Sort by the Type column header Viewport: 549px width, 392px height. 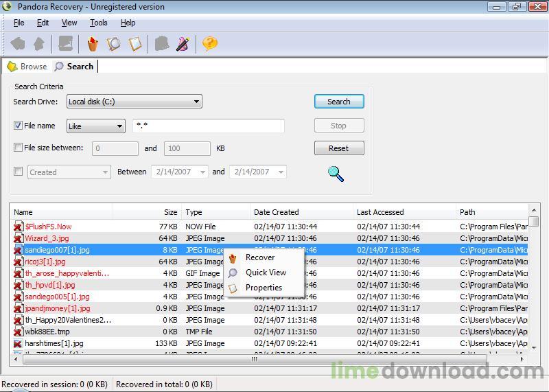215,212
